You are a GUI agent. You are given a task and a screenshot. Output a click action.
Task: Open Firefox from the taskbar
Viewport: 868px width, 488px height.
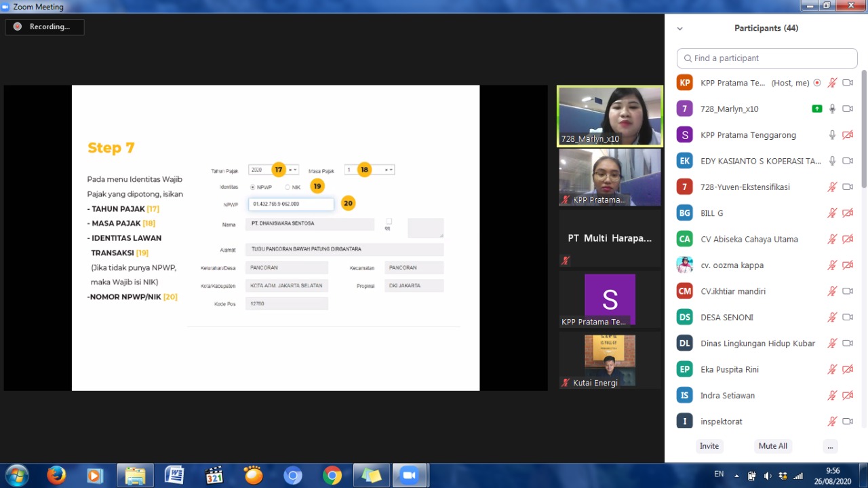(x=56, y=476)
